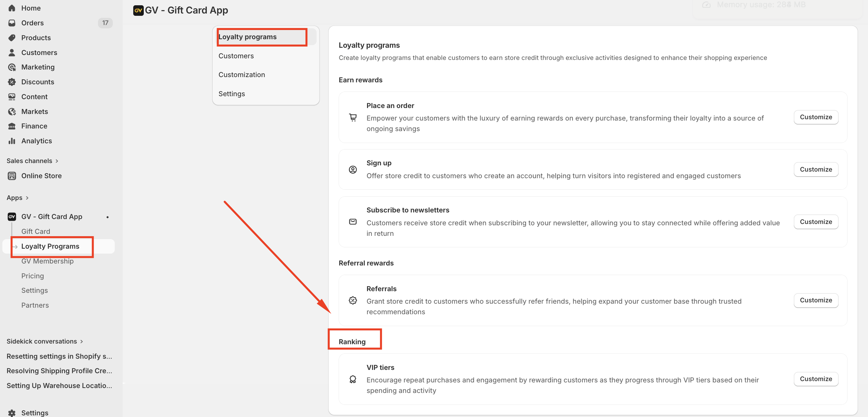Click the Marketing target icon
Viewport: 868px width, 417px height.
[12, 67]
